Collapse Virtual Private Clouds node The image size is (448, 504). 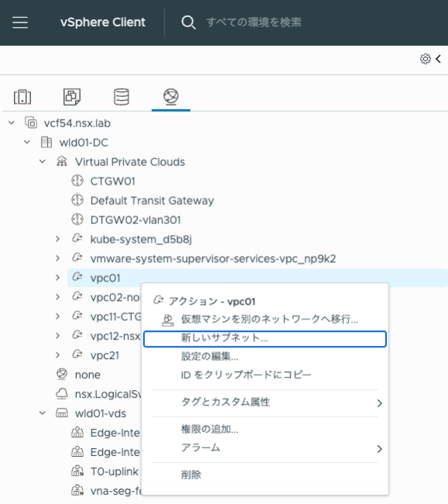coord(43,161)
